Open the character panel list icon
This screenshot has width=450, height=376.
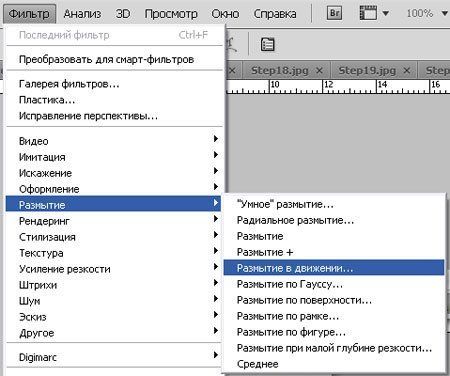point(267,44)
